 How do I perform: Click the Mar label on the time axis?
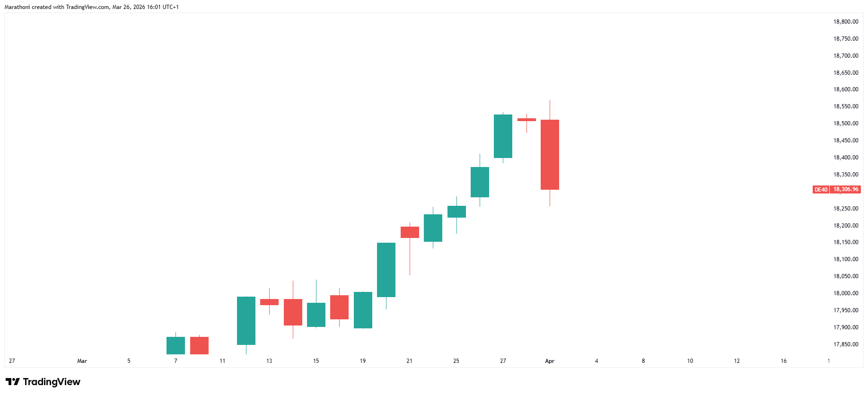(82, 361)
